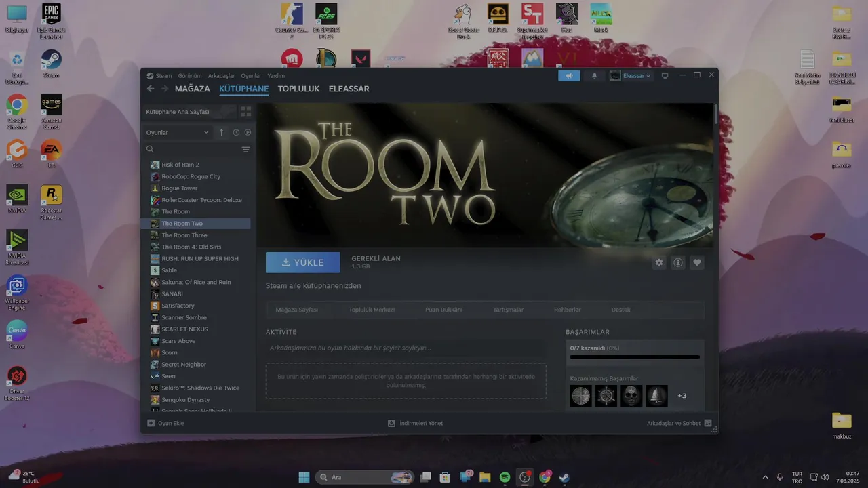
Task: Open Topluluk Merkezi link
Action: pos(372,310)
